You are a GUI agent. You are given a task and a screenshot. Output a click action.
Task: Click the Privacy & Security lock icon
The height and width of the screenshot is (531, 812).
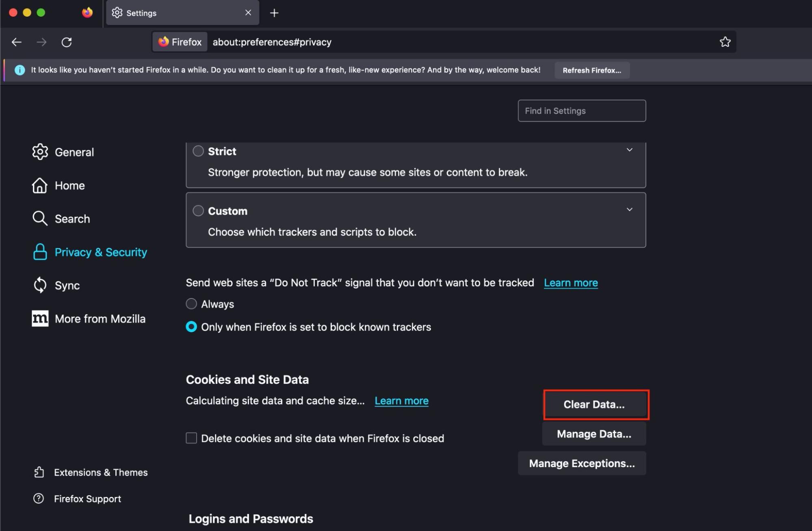(40, 252)
